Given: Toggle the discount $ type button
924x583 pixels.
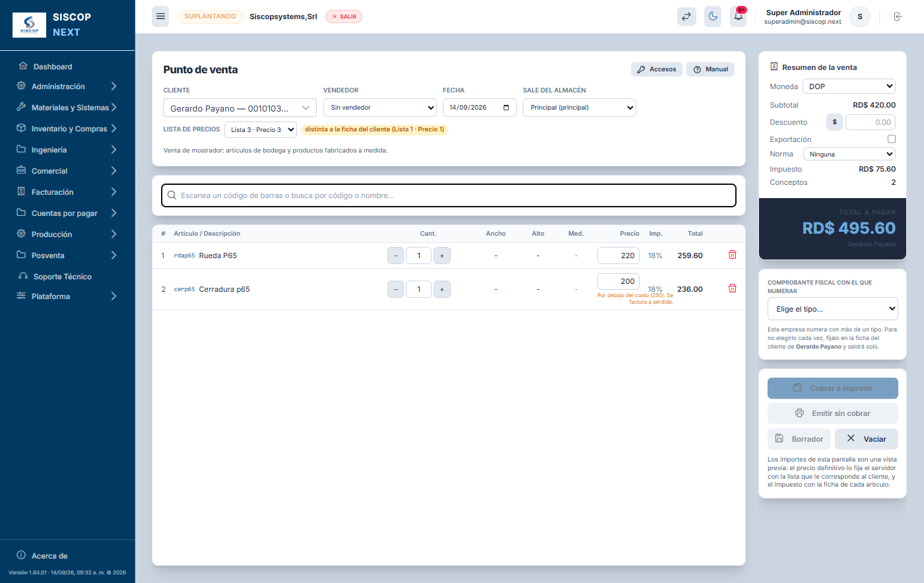Looking at the screenshot, I should pos(834,122).
